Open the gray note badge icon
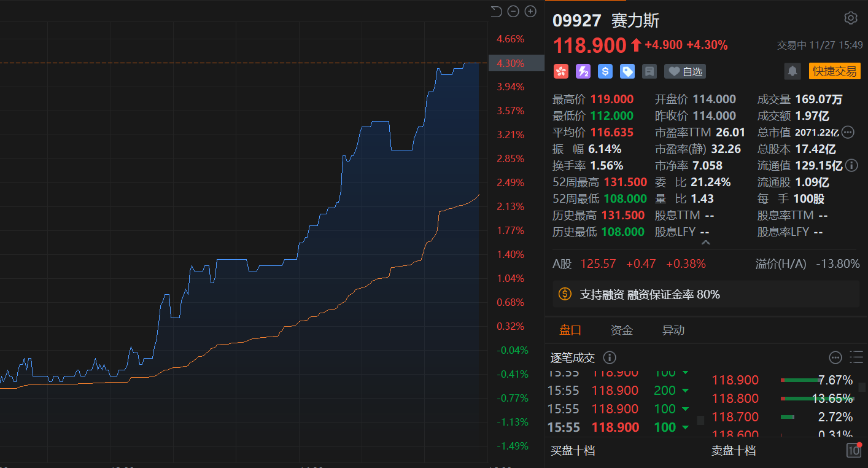This screenshot has width=868, height=468. point(649,71)
